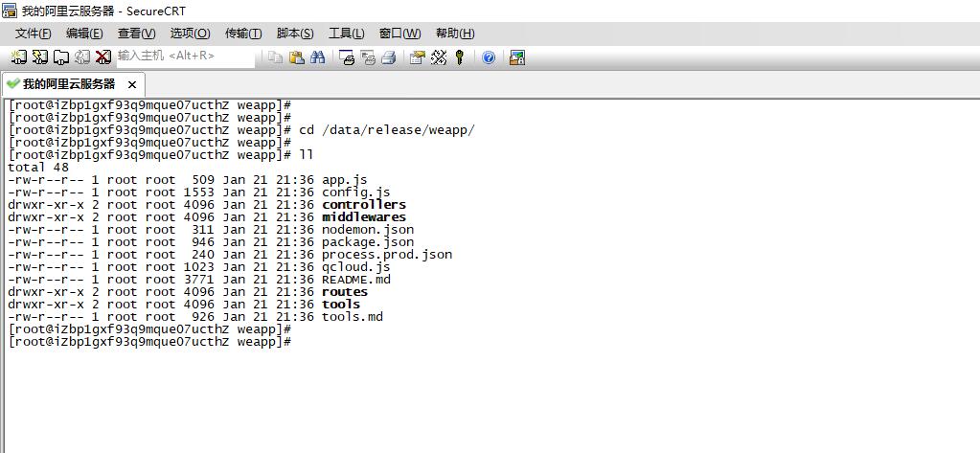The width and height of the screenshot is (980, 453).
Task: Open the 选项(O) menu
Action: (x=190, y=34)
